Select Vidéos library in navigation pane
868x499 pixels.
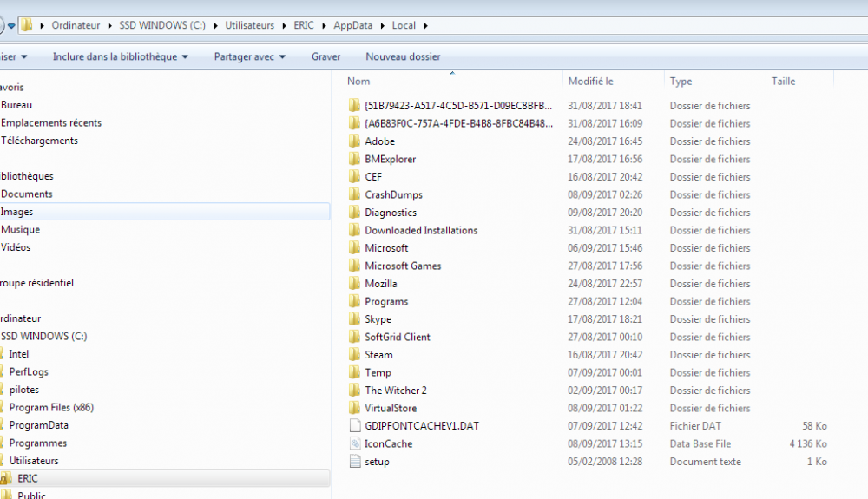(16, 247)
